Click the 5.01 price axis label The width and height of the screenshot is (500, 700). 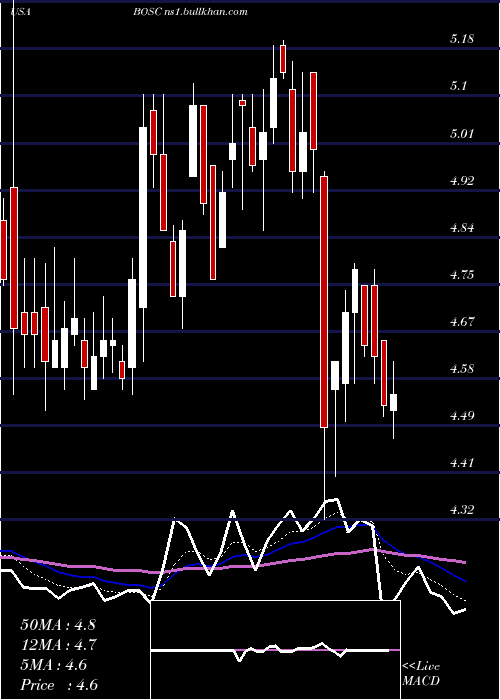click(x=462, y=133)
